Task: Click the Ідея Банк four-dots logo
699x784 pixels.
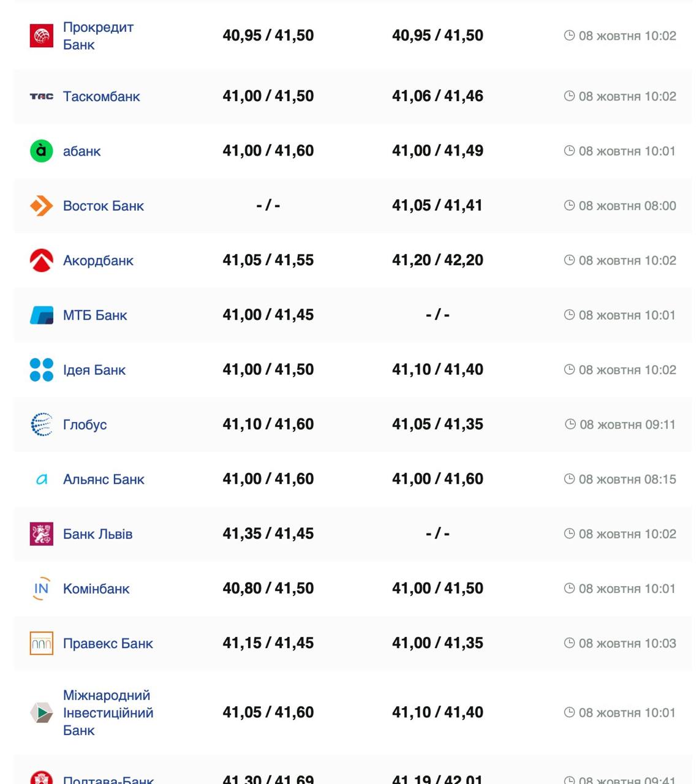Action: [x=42, y=370]
